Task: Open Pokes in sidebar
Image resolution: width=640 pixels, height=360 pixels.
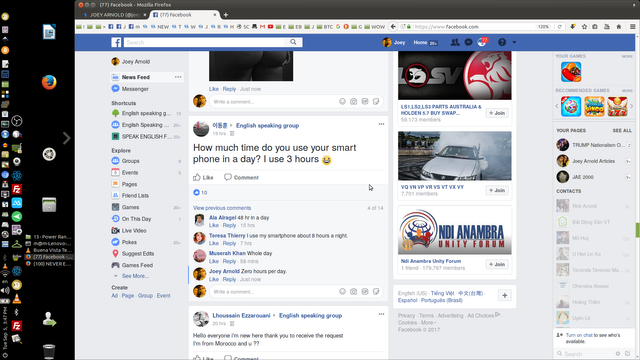Action: coord(129,242)
